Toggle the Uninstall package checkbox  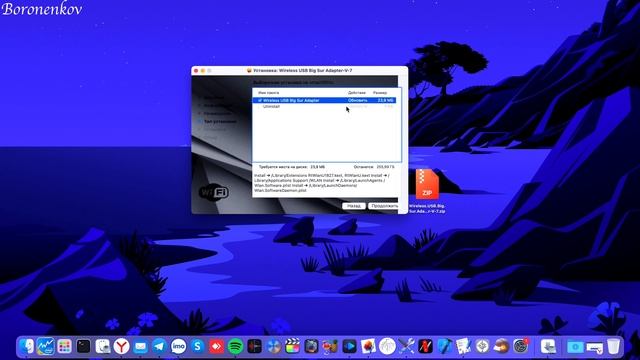coord(260,106)
